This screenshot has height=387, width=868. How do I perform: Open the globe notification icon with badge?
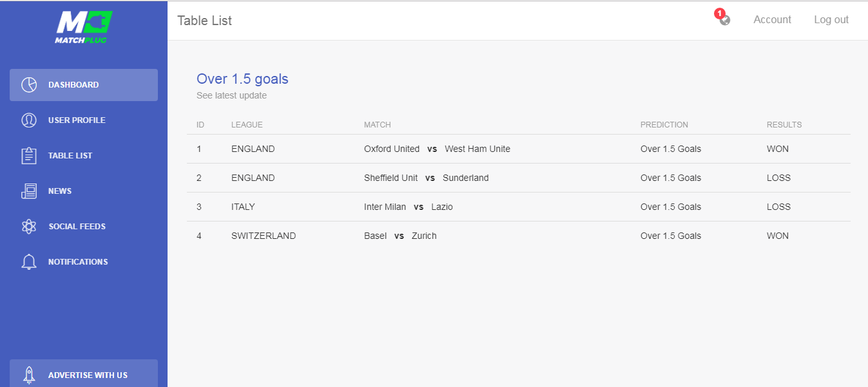(724, 19)
